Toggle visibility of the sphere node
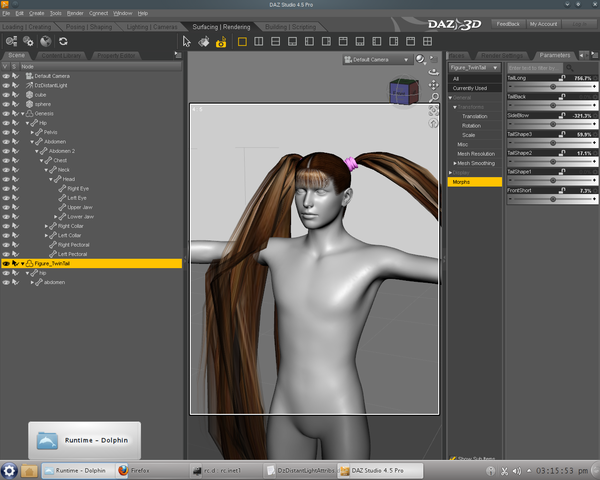Viewport: 600px width, 480px height. point(6,104)
